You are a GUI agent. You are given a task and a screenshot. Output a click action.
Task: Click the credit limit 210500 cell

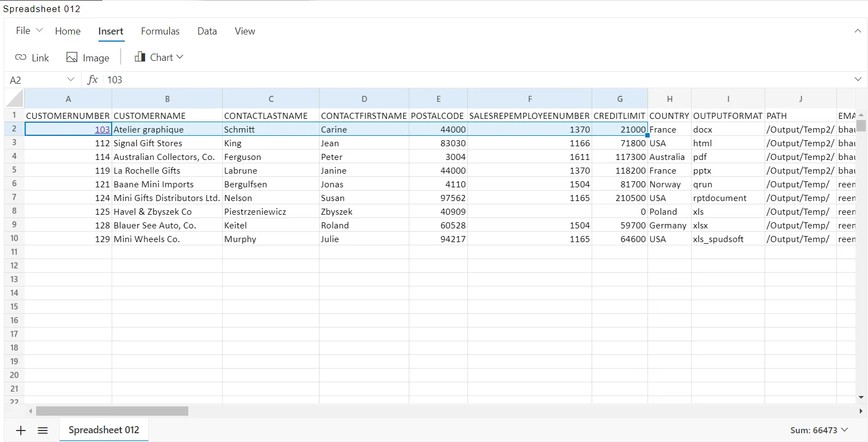click(x=620, y=198)
